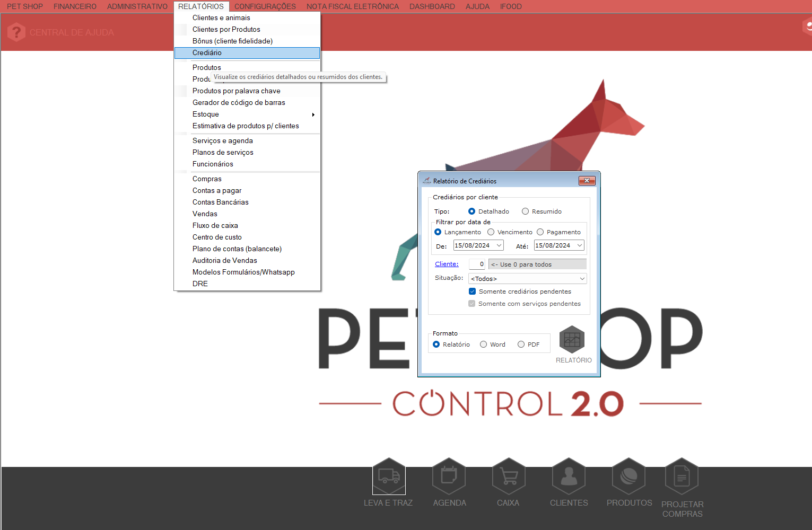Choose Serviços e agenda report
The height and width of the screenshot is (530, 812).
(x=247, y=141)
